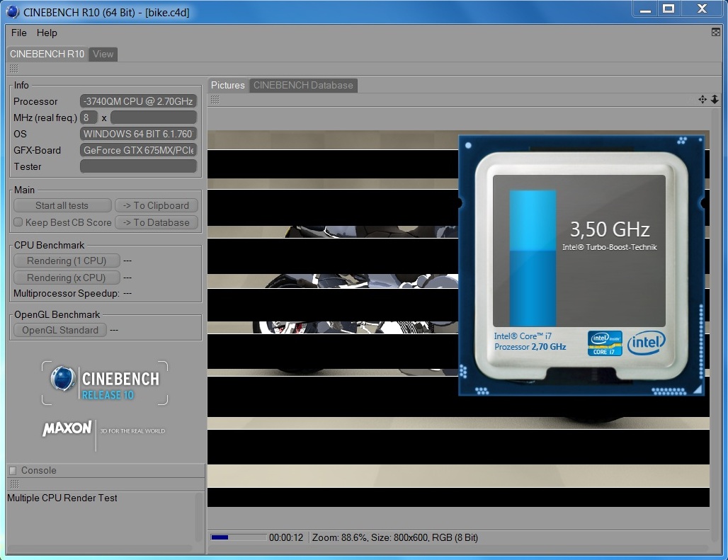Maximize the CINEBENCH window
This screenshot has height=560, width=728.
[x=669, y=8]
